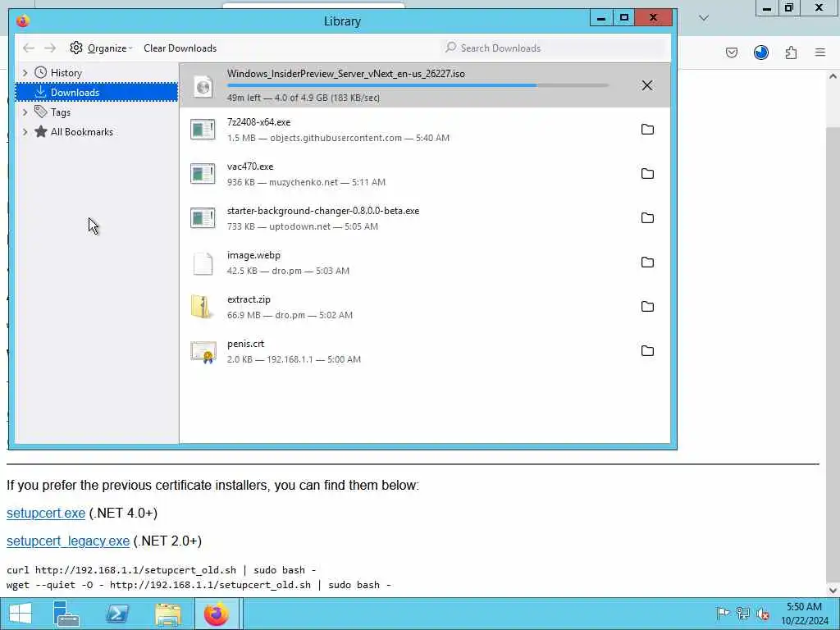
Task: Open Firefox extensions puzzle icon
Action: pyautogui.click(x=791, y=52)
